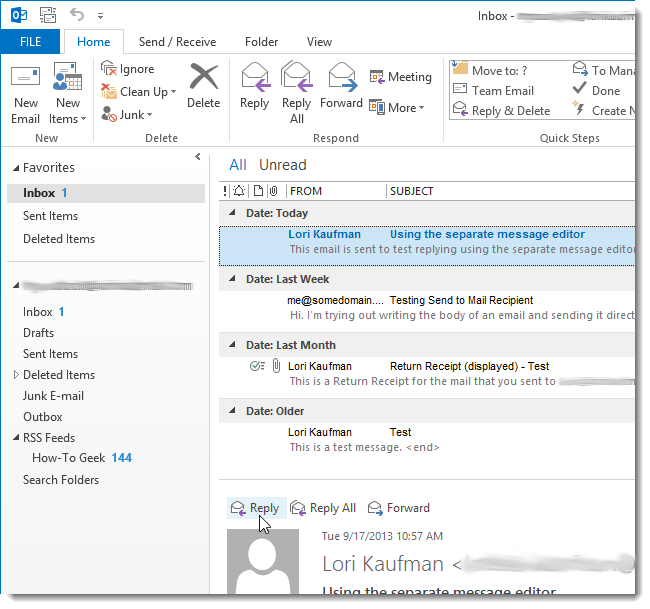Sort by Icon type column header

click(x=258, y=191)
